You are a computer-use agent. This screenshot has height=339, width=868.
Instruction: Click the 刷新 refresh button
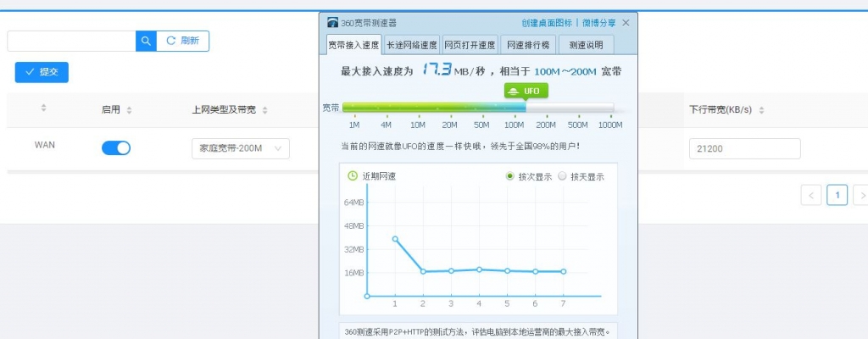click(x=183, y=41)
